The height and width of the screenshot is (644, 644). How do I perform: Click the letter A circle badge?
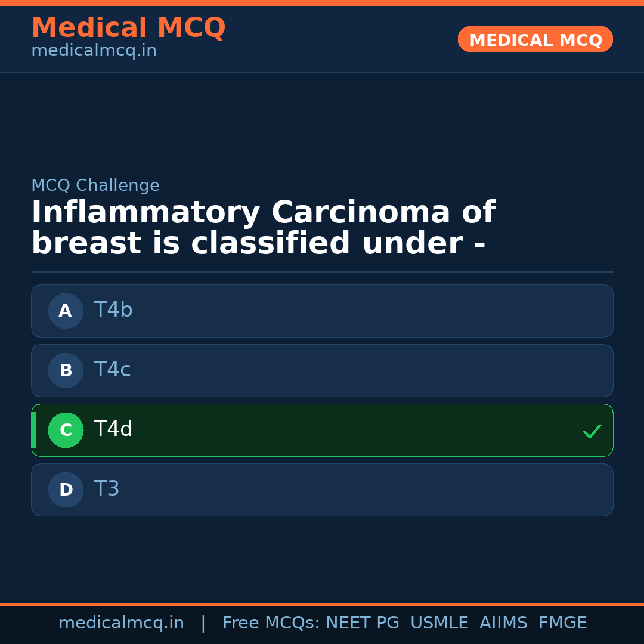(66, 311)
